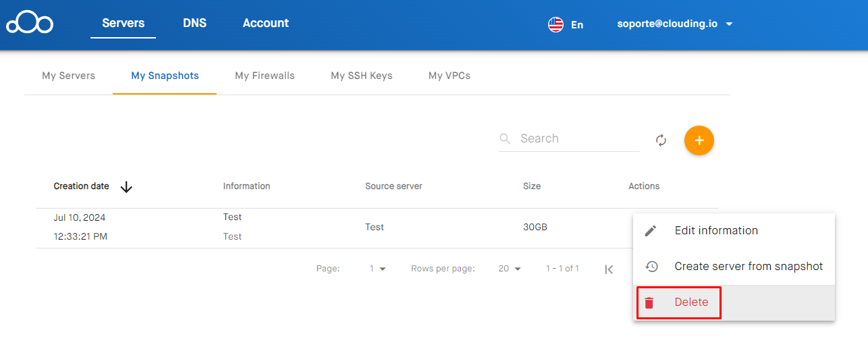Screen dimensions: 868x345
Task: Click the pencil icon beside Edit information
Action: pos(651,231)
